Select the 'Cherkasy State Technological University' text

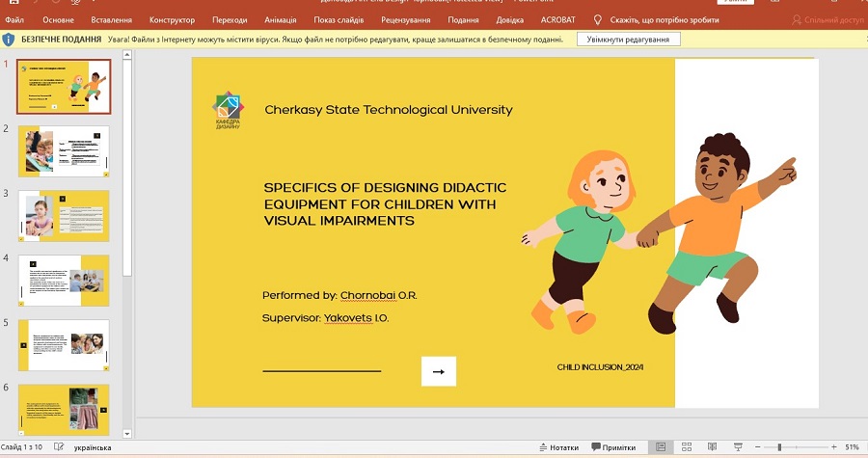point(389,110)
